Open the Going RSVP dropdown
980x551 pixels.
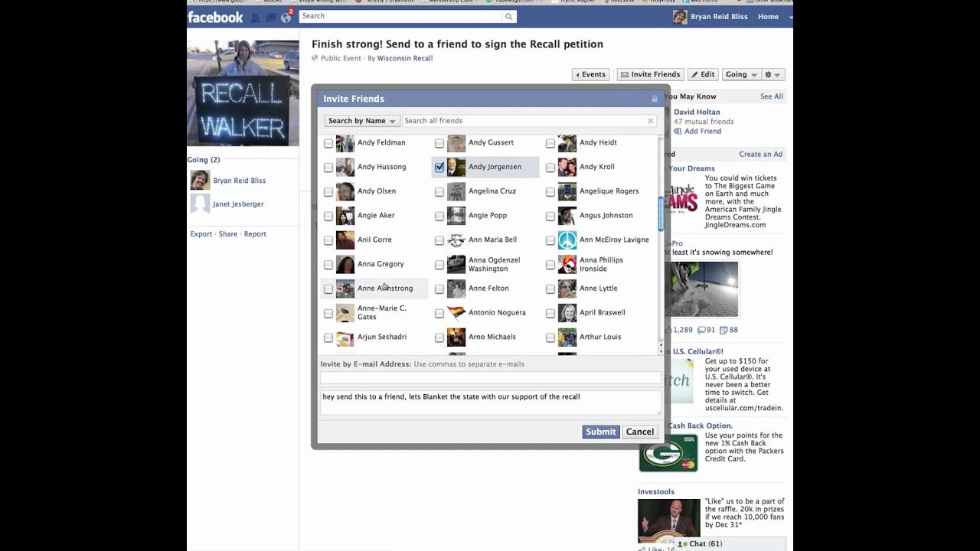pos(741,74)
